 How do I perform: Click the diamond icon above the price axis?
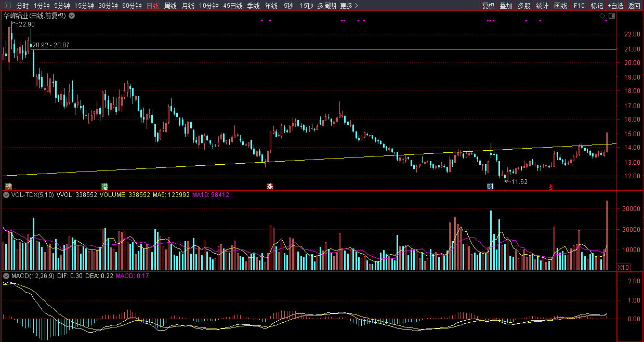[x=602, y=16]
